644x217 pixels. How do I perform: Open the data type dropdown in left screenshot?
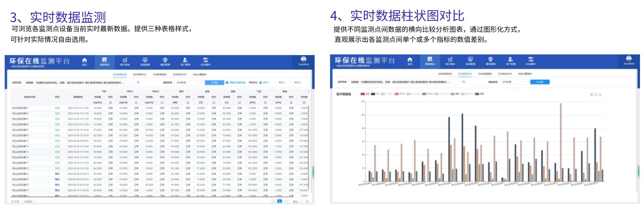[x=190, y=82]
